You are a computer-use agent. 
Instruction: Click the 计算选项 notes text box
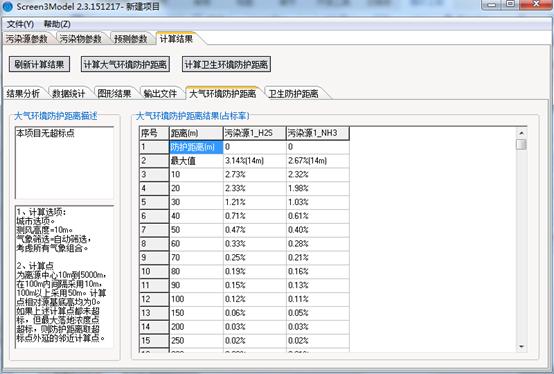[x=64, y=277]
